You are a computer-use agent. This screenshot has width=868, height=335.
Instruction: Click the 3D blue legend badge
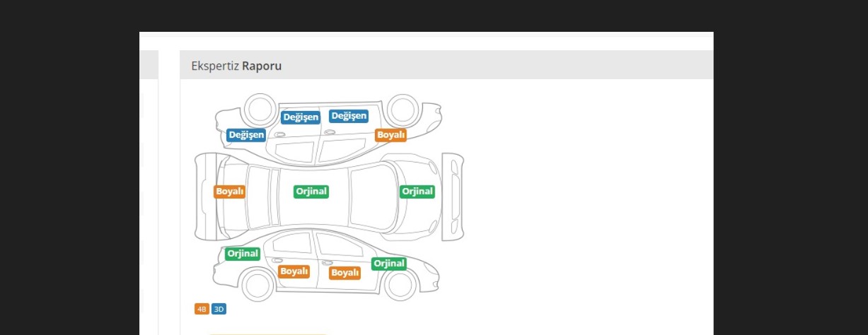219,309
